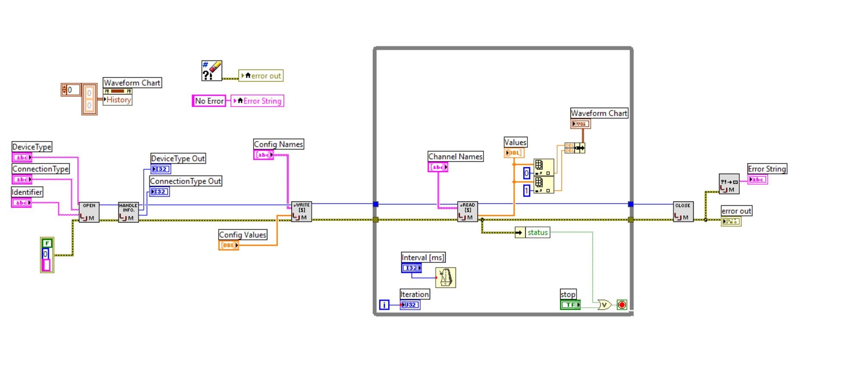Click the HANDLE INFO subVI

(x=128, y=212)
